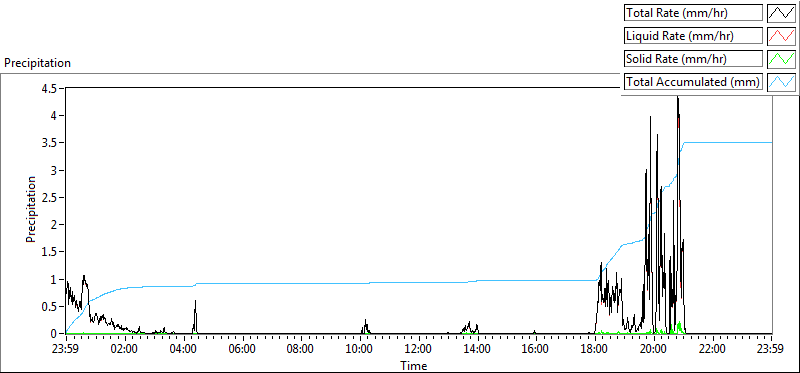The width and height of the screenshot is (800, 373).
Task: Click the Liquid Rate red line icon
Action: (781, 35)
